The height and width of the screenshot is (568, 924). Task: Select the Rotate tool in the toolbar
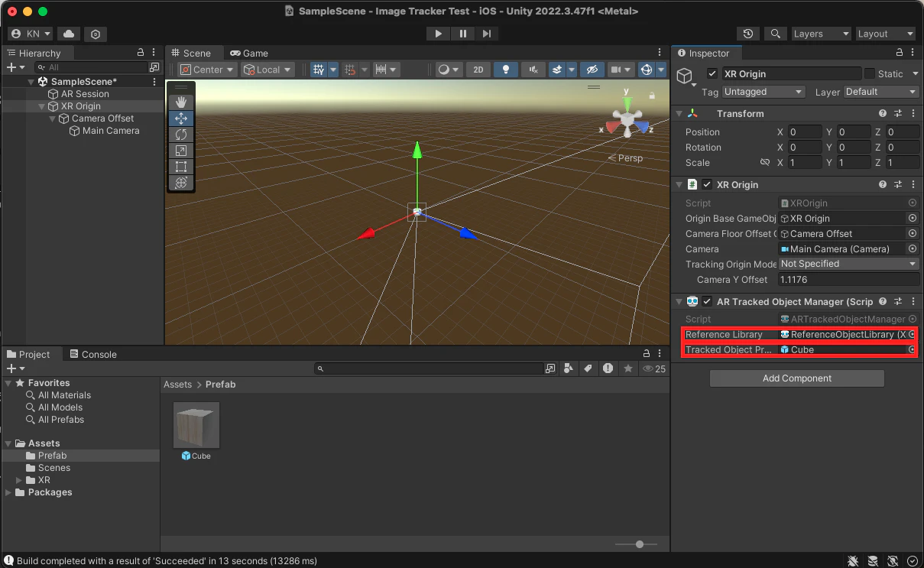tap(181, 135)
